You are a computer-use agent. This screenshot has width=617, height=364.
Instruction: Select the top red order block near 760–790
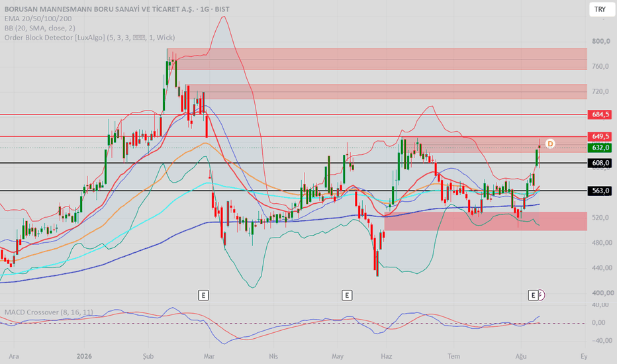(x=377, y=59)
